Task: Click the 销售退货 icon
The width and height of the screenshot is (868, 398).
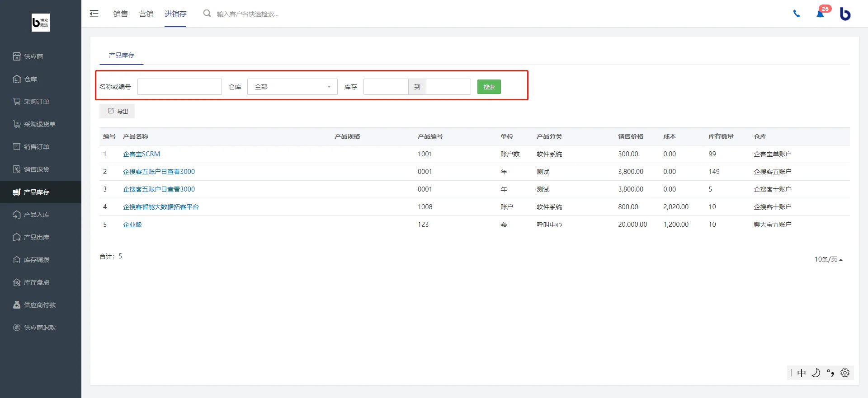Action: (17, 169)
